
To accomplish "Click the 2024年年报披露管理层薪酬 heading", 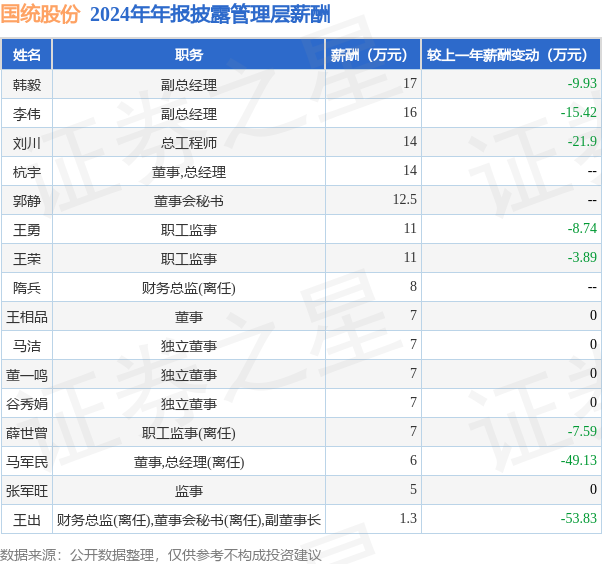I will point(210,15).
